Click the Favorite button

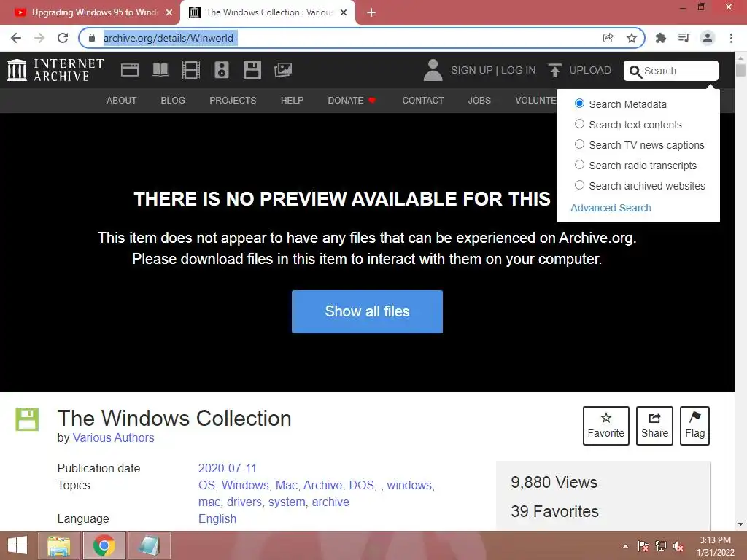(606, 426)
